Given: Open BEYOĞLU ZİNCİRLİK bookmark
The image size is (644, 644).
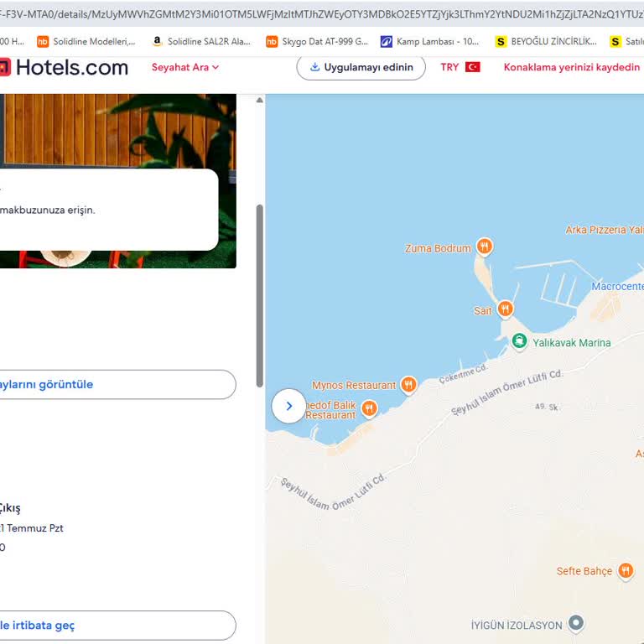Looking at the screenshot, I should tap(546, 41).
